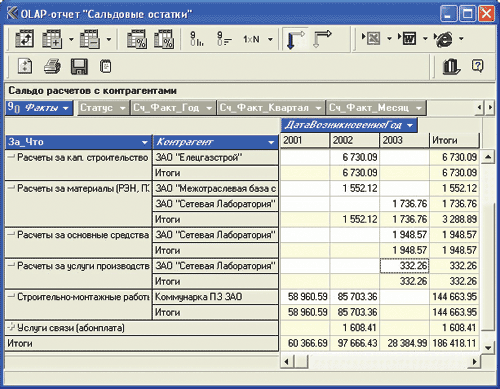The height and width of the screenshot is (389, 500).
Task: Click the Excel export icon
Action: point(371,39)
